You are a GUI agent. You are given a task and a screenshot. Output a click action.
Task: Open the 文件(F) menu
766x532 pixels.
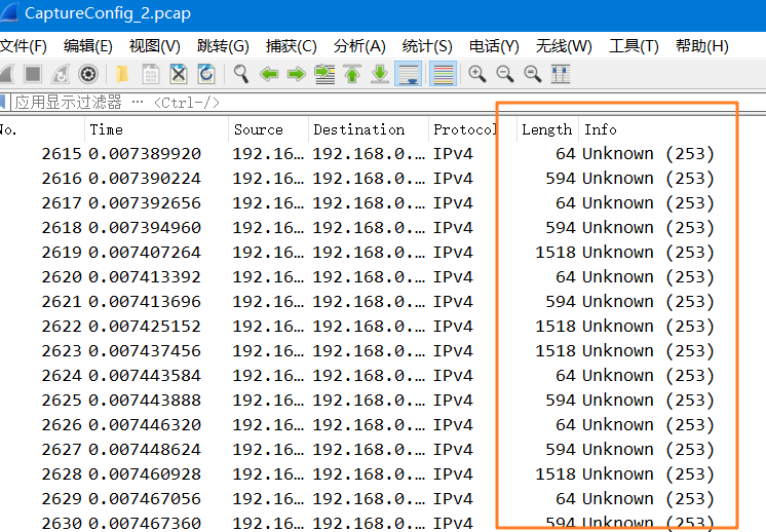[x=23, y=46]
